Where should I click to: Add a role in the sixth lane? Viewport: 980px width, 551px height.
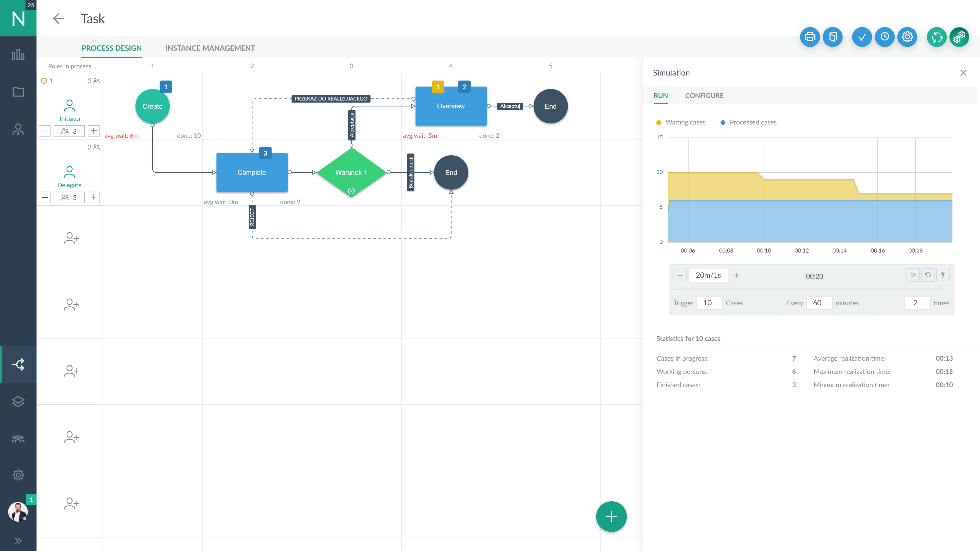click(x=71, y=437)
